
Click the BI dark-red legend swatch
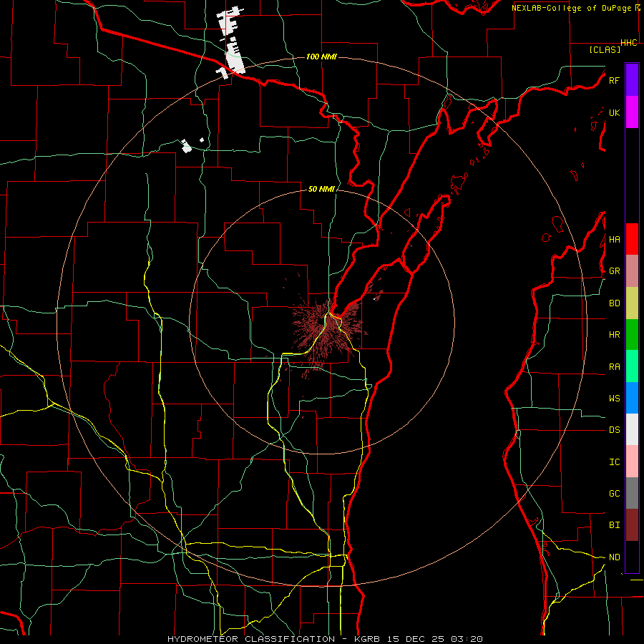tap(632, 525)
